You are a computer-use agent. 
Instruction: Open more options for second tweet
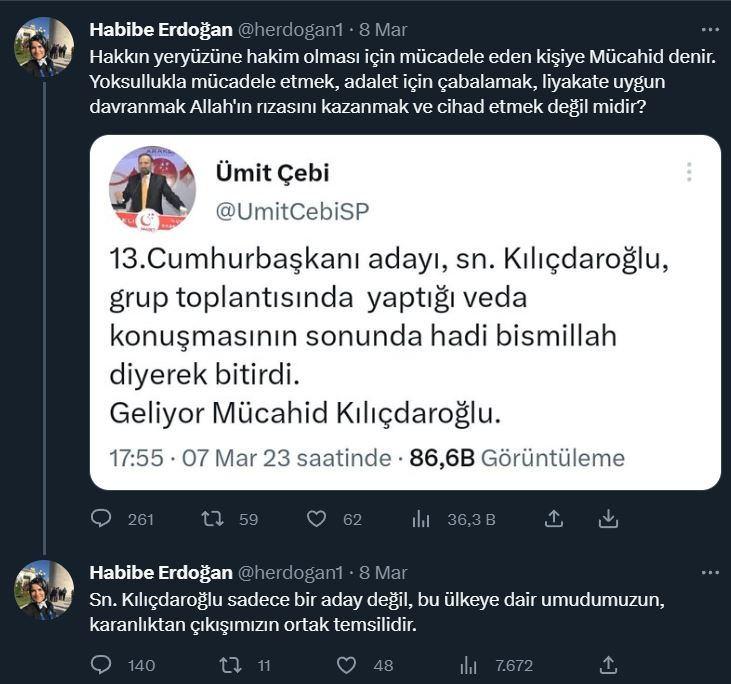710,573
